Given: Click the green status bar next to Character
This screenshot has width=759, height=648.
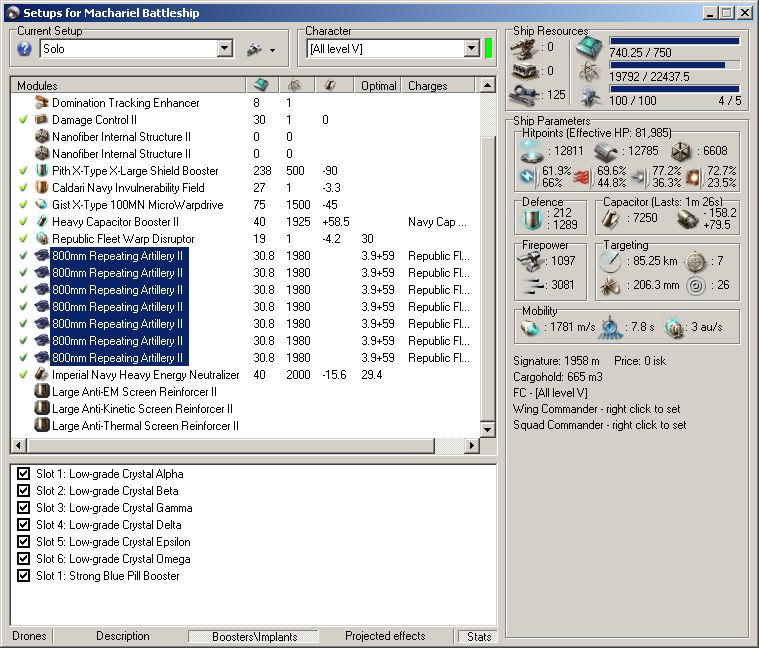Looking at the screenshot, I should coord(489,49).
